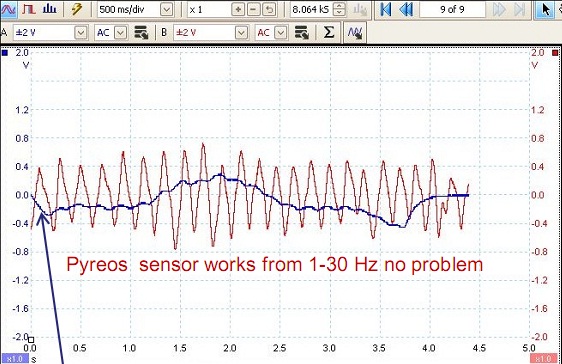Go to previous waveform buffer

[x=406, y=9]
